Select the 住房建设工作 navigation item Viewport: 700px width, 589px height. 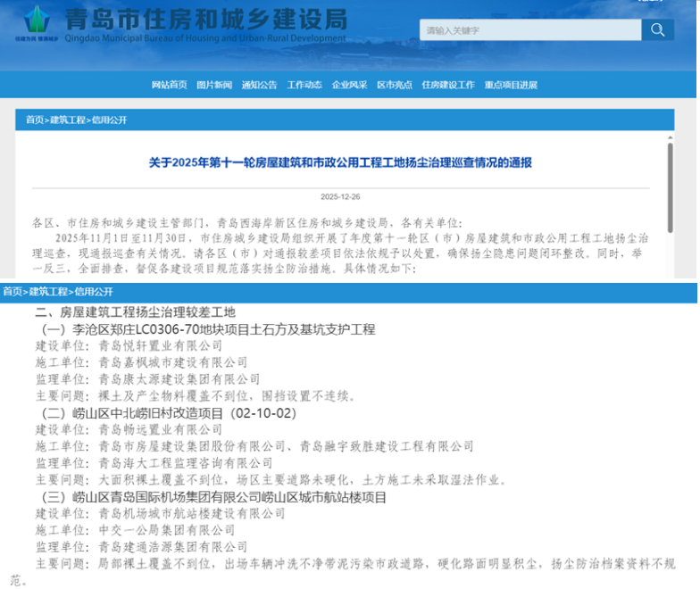(x=448, y=85)
